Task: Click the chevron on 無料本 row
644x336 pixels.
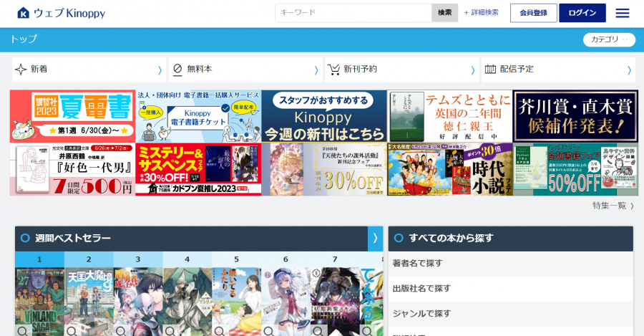Action: click(x=316, y=70)
